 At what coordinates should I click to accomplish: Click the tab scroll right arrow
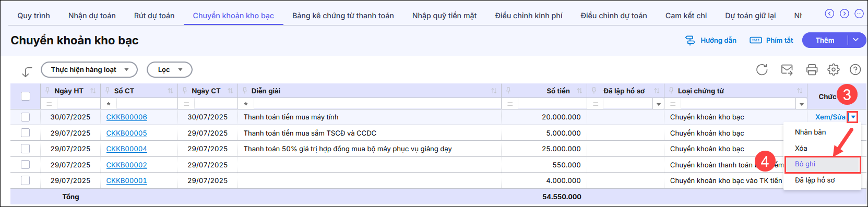click(x=844, y=14)
